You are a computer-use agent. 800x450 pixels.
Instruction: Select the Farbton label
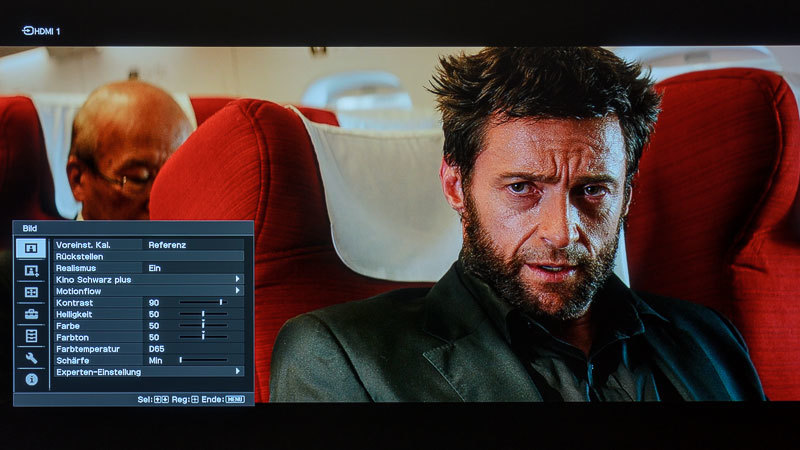pyautogui.click(x=72, y=337)
